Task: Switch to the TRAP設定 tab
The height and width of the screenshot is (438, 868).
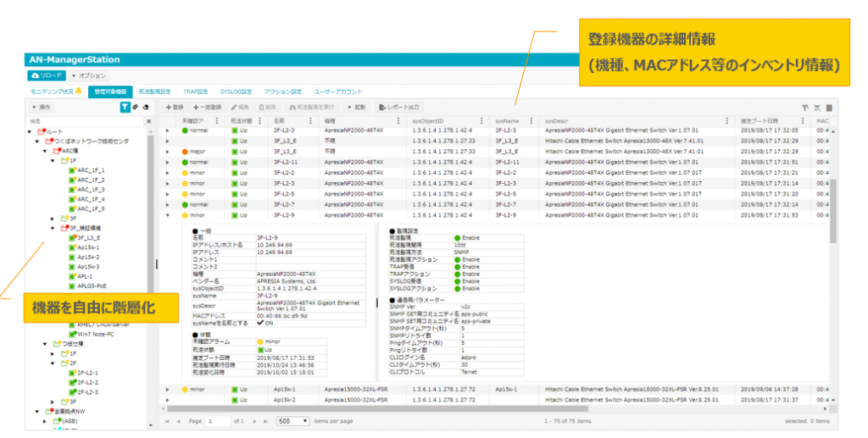Action: tap(196, 91)
